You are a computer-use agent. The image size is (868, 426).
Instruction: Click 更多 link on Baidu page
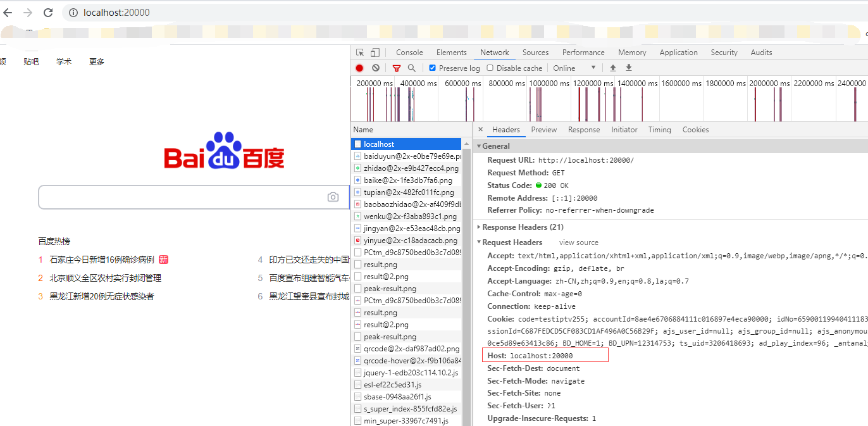pyautogui.click(x=97, y=61)
